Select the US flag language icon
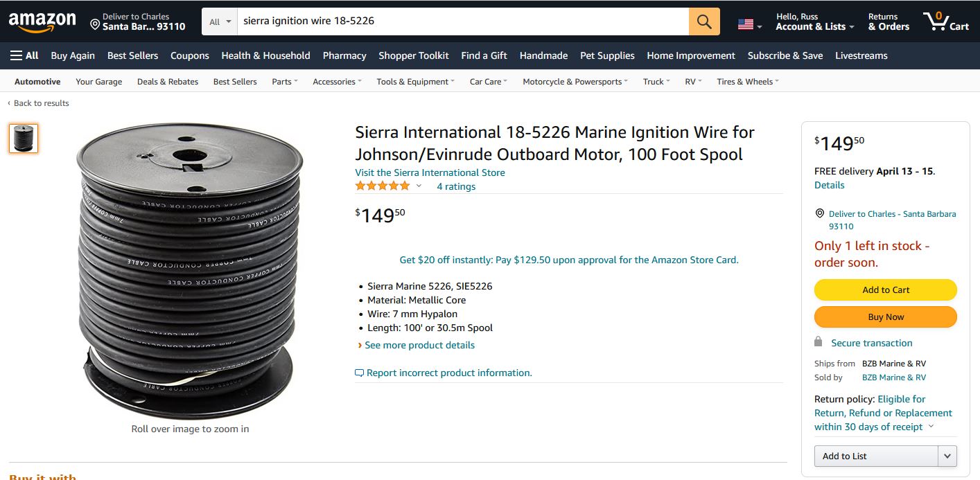The image size is (980, 480). coord(746,24)
